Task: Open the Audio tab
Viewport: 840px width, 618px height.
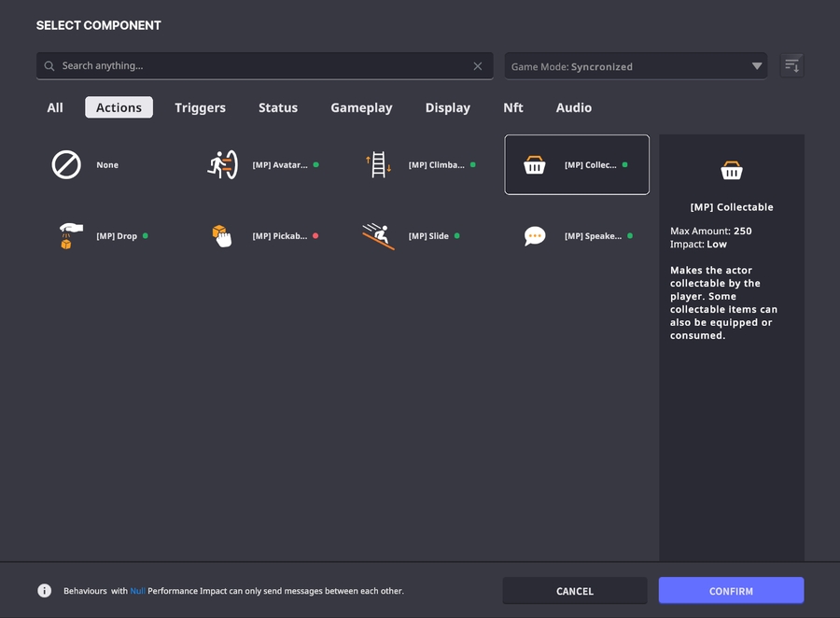Action: pyautogui.click(x=573, y=107)
